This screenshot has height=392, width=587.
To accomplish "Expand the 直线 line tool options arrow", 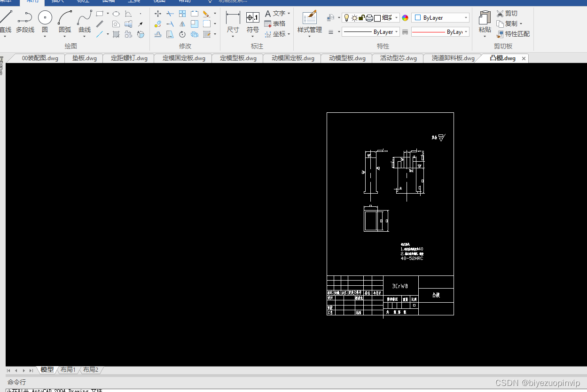I will [5, 36].
